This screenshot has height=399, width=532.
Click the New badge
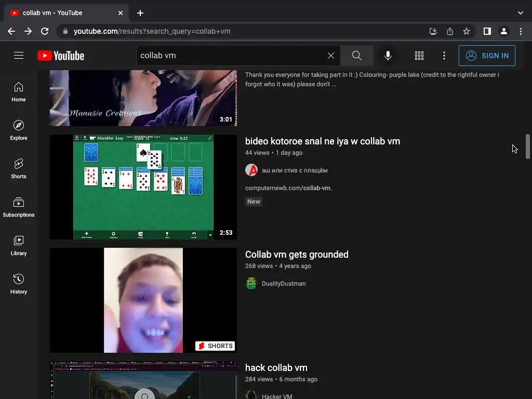point(254,202)
